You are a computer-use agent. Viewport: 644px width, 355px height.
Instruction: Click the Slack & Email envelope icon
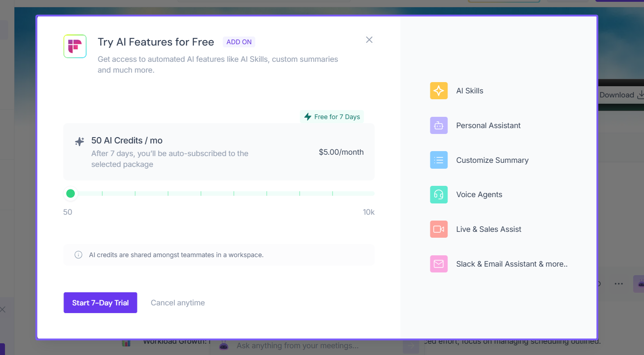click(438, 264)
